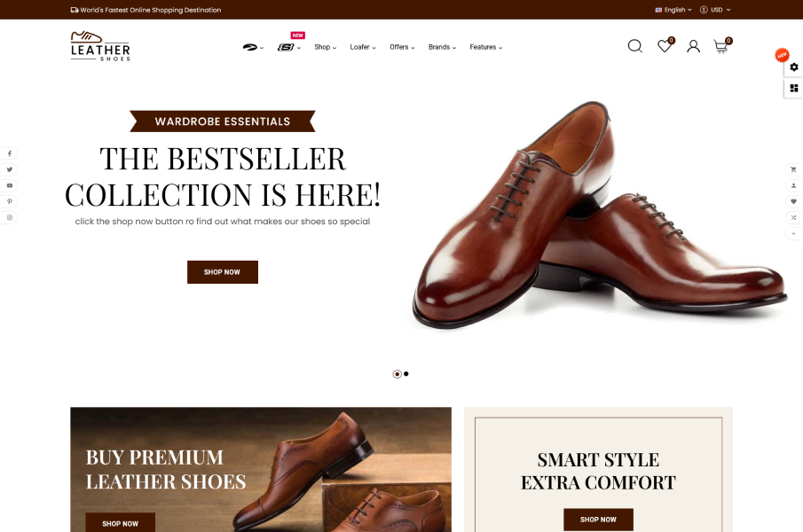Click the Facebook social icon

9,153
